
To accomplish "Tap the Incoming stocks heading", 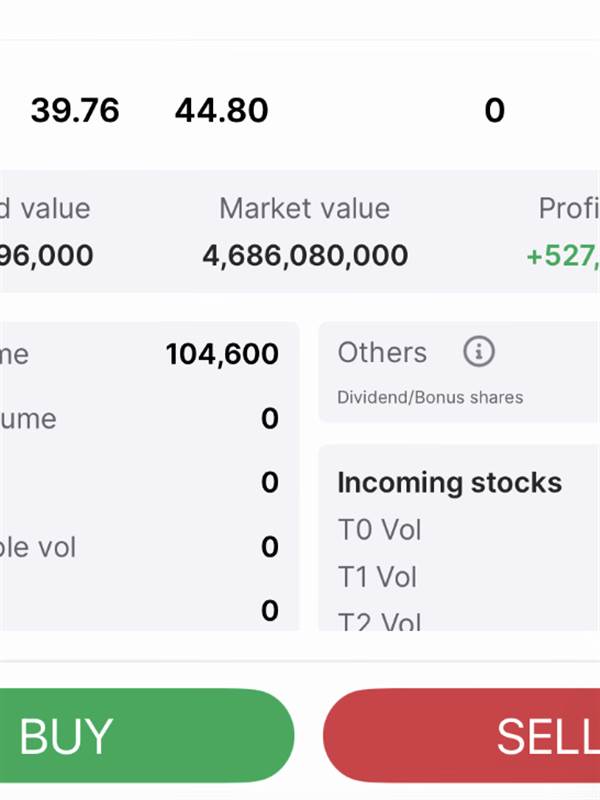I will coord(449,482).
